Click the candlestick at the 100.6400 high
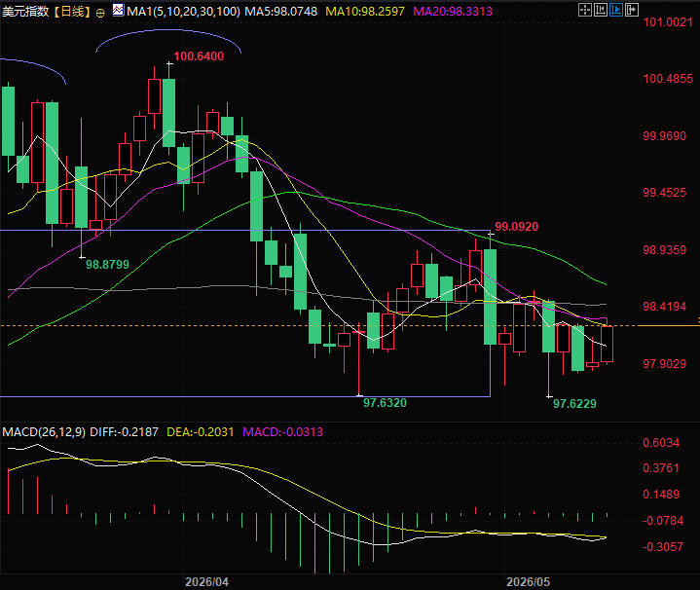700x590 pixels. point(168,113)
